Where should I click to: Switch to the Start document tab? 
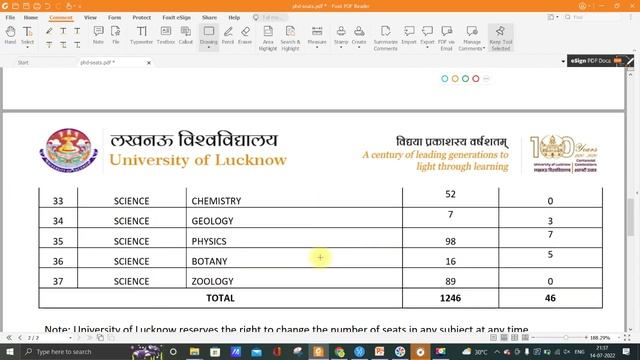[23, 62]
